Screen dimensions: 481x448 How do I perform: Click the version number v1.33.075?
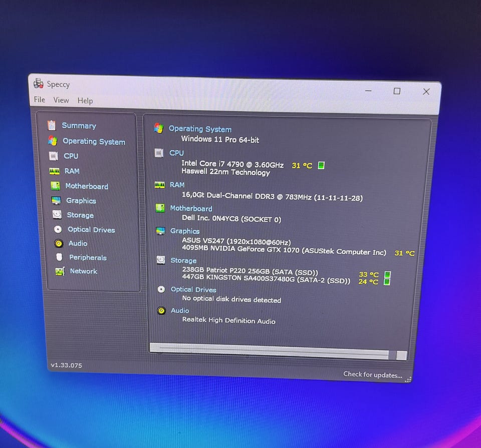[66, 365]
